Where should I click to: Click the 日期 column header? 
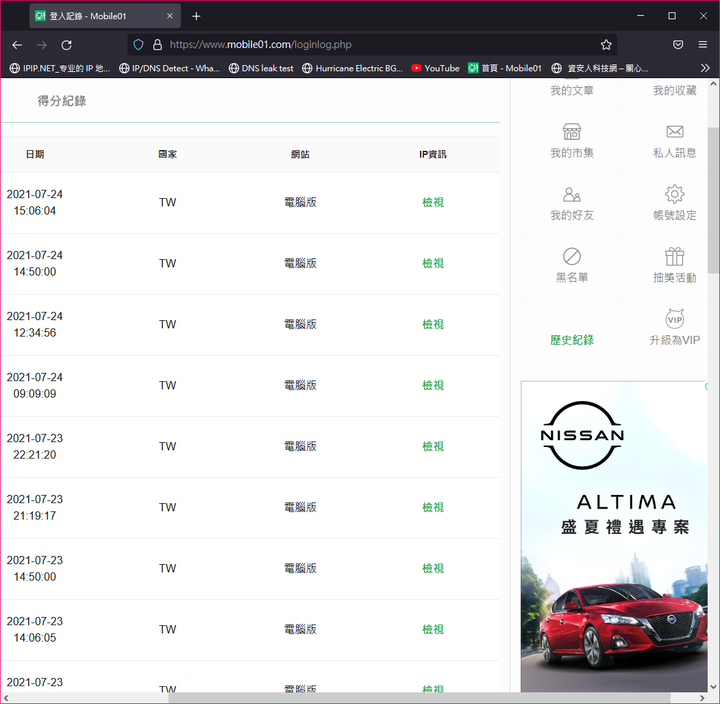(35, 154)
